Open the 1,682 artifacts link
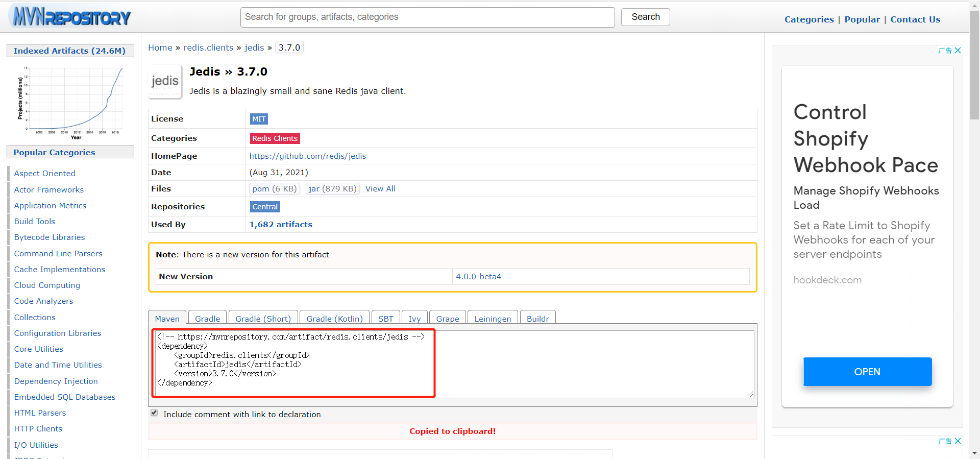980x459 pixels. click(x=281, y=225)
